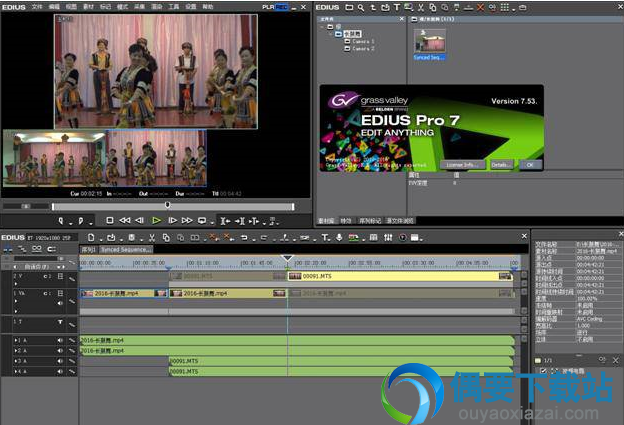
Task: Mute the 1 A audio track
Action: coord(60,340)
